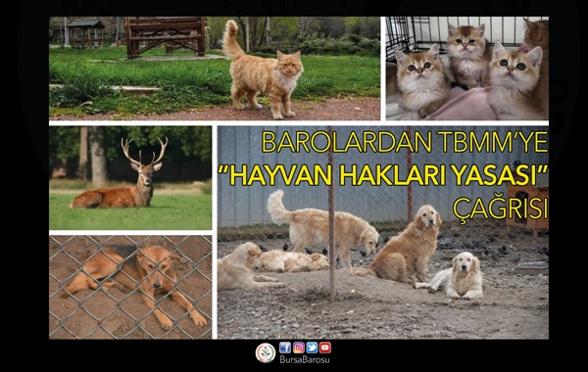This screenshot has width=588, height=372.
Task: Select the dog behind wire fence photo
Action: 130,287
